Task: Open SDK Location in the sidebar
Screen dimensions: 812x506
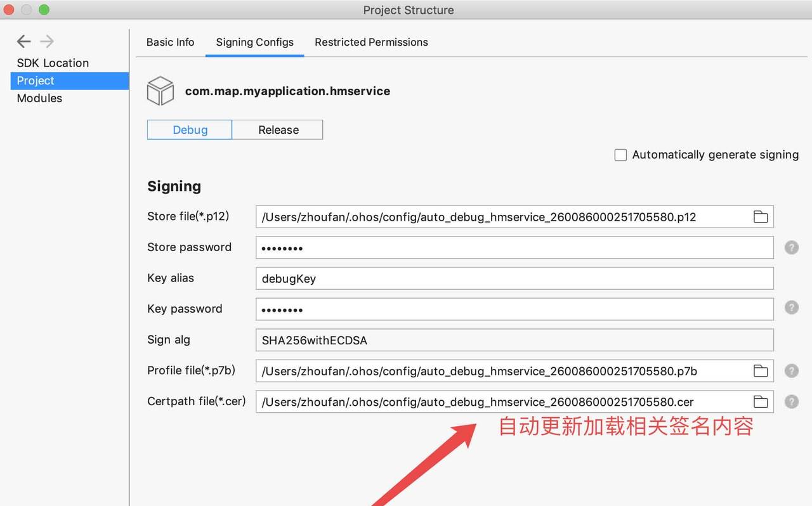Action: coord(53,63)
